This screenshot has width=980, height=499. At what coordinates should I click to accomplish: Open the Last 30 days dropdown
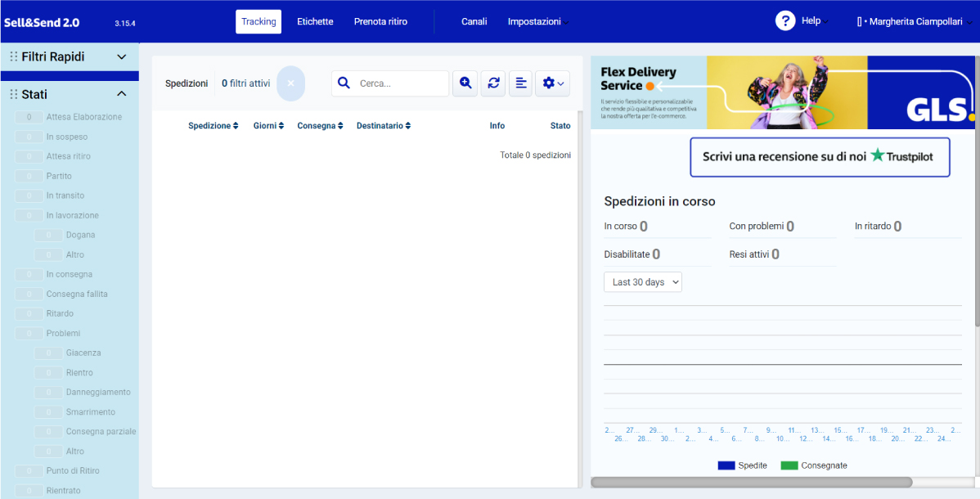pyautogui.click(x=643, y=282)
